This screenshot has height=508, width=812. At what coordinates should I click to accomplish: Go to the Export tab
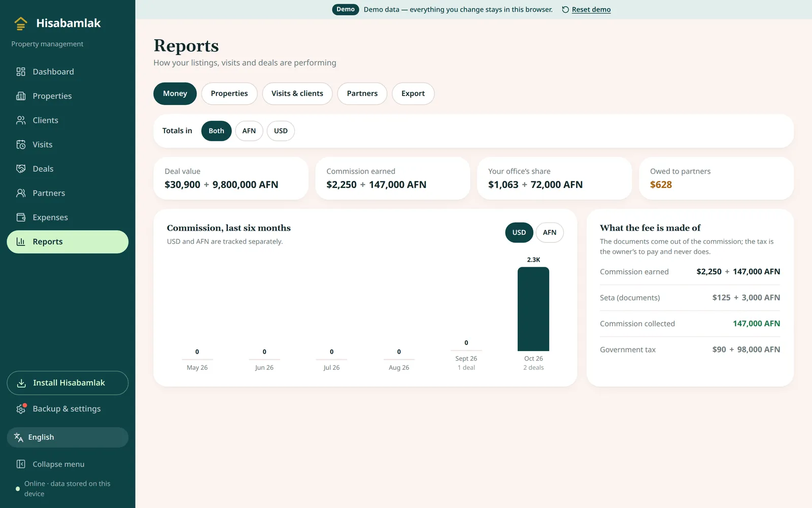coord(413,93)
